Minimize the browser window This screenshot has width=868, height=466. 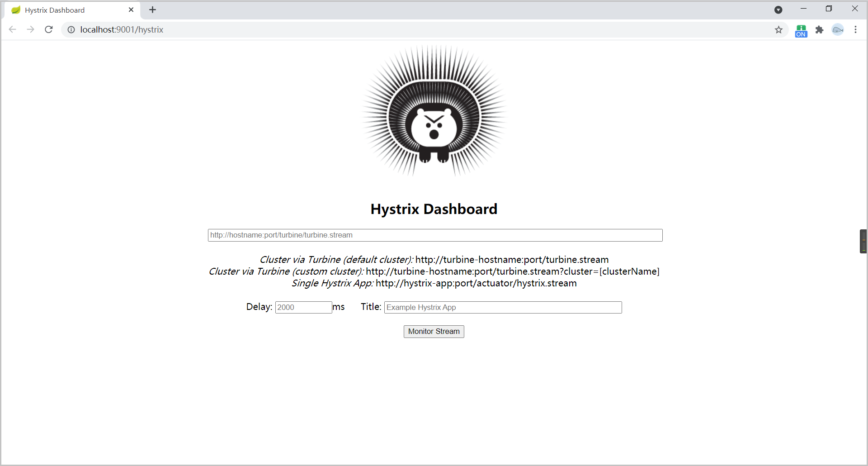[x=803, y=9]
